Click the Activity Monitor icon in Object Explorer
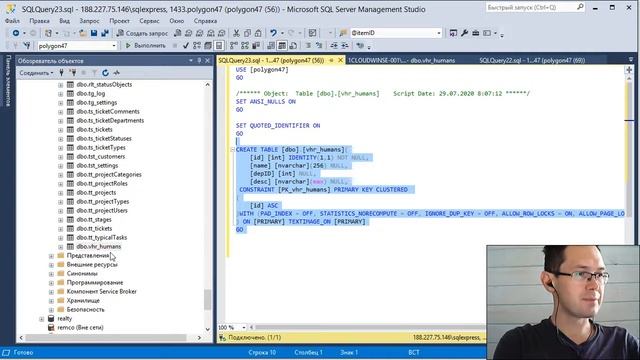Viewport: 640px width, 360px height. point(116,73)
